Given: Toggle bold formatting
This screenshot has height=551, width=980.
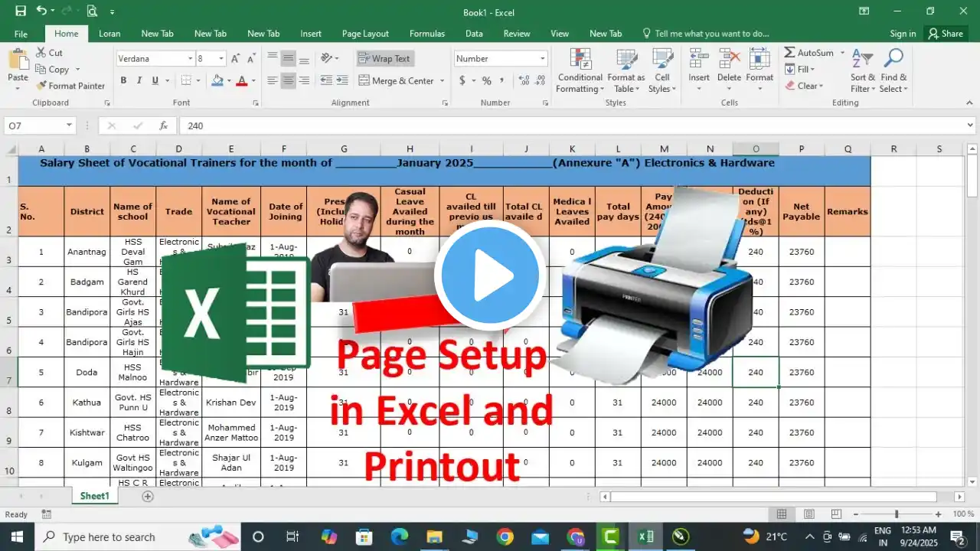Looking at the screenshot, I should pos(123,80).
